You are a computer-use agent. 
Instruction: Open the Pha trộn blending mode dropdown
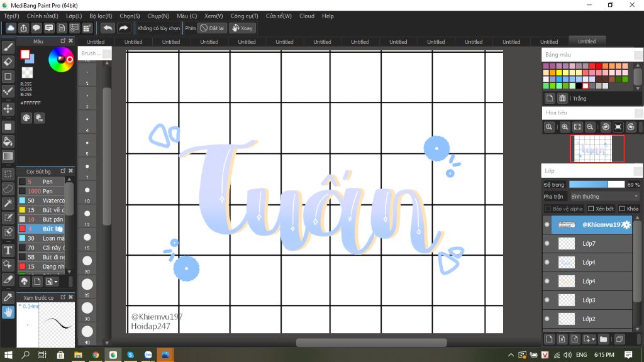tap(604, 197)
